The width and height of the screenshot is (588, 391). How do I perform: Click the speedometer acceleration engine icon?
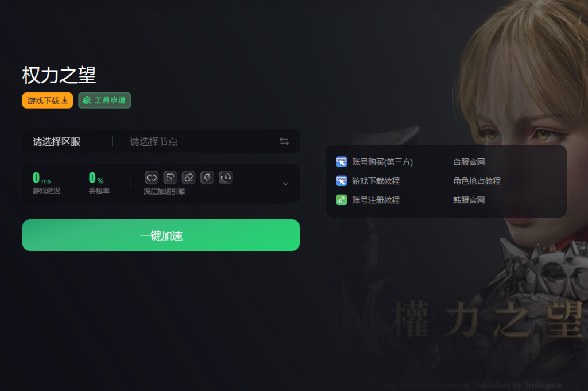point(226,177)
